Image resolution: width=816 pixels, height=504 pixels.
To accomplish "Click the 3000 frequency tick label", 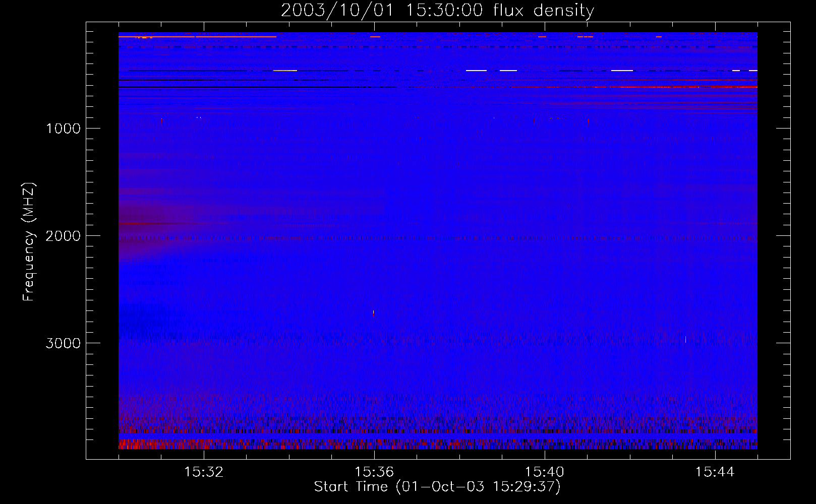I will click(64, 343).
